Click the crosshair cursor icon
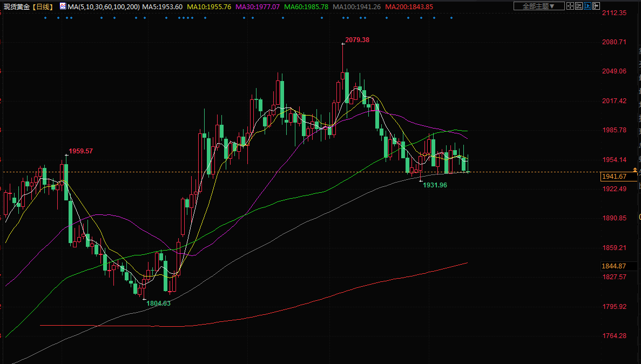641x364 pixels. [x=571, y=6]
